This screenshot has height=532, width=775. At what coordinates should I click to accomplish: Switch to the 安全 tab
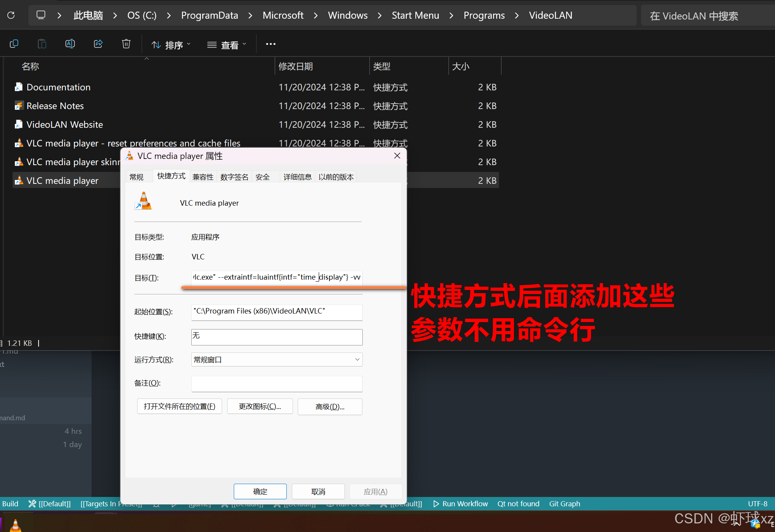tap(263, 177)
